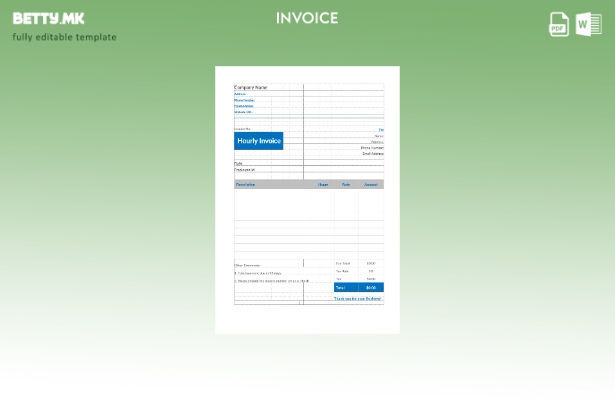Click the Phone Number field on the right

[x=371, y=147]
